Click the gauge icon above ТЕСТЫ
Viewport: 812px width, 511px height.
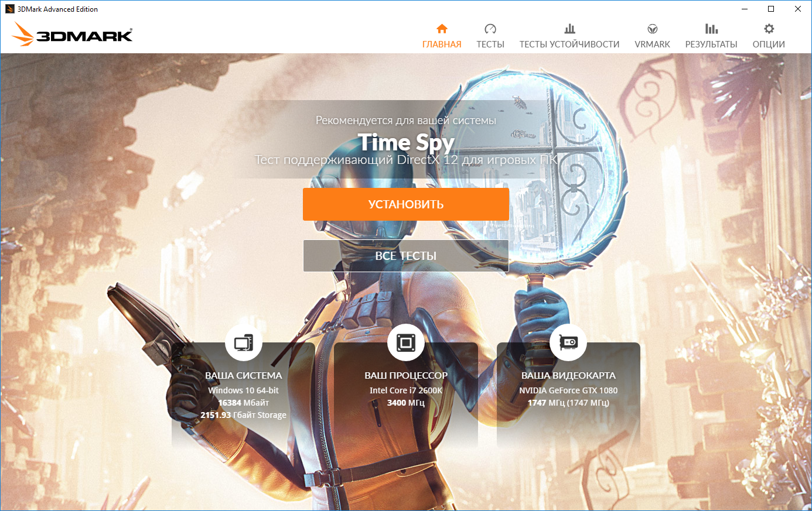pos(490,29)
